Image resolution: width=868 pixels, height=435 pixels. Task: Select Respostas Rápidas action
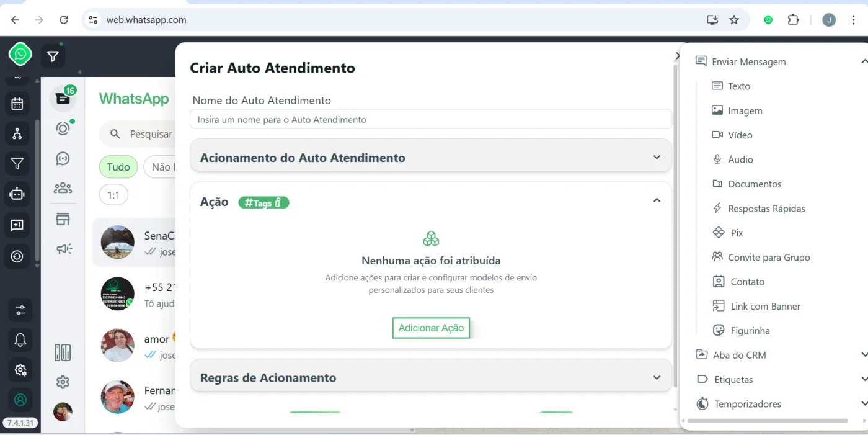pyautogui.click(x=758, y=209)
